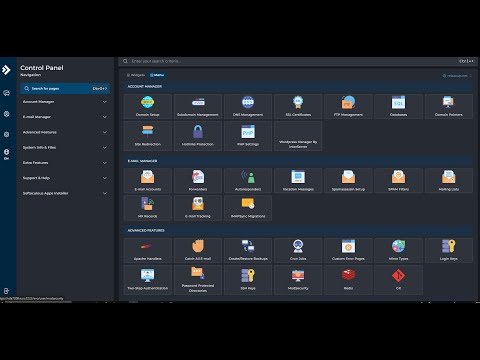The width and height of the screenshot is (480, 360).
Task: Open the Domain Setup tile
Action: pos(148,106)
